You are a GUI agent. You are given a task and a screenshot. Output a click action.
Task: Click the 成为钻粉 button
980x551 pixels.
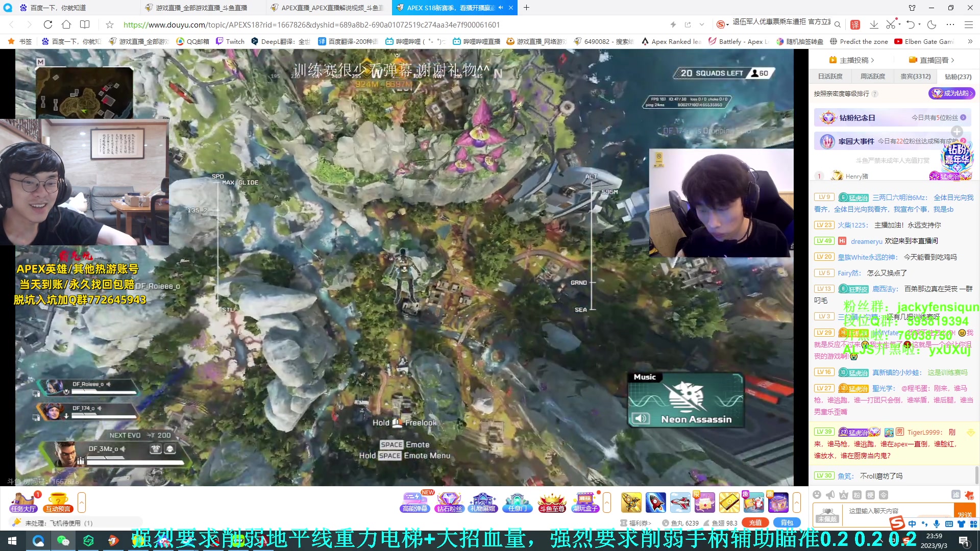click(951, 93)
